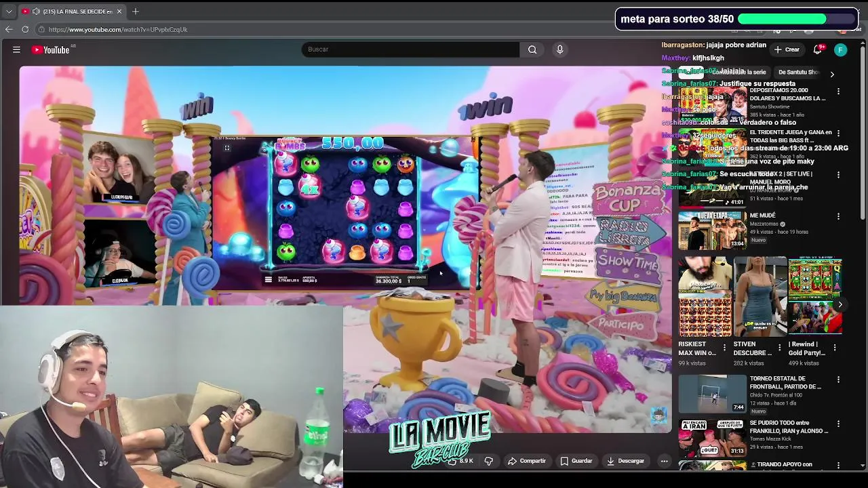The image size is (868, 488).
Task: Focus the Buscar search field
Action: click(x=410, y=49)
